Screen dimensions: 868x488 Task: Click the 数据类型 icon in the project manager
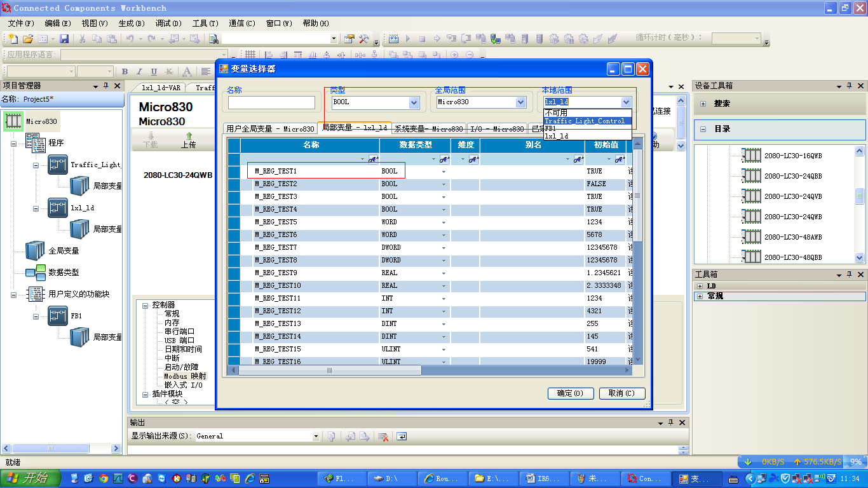point(35,272)
